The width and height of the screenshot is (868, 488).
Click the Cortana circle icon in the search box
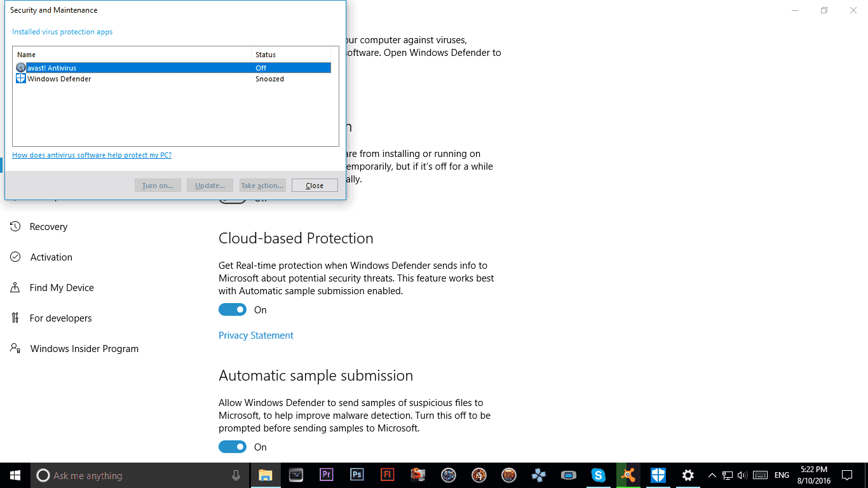tap(43, 475)
